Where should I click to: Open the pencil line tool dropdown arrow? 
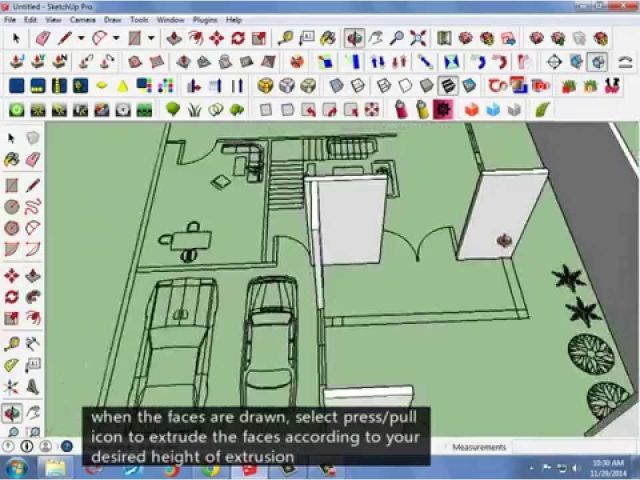click(x=82, y=39)
